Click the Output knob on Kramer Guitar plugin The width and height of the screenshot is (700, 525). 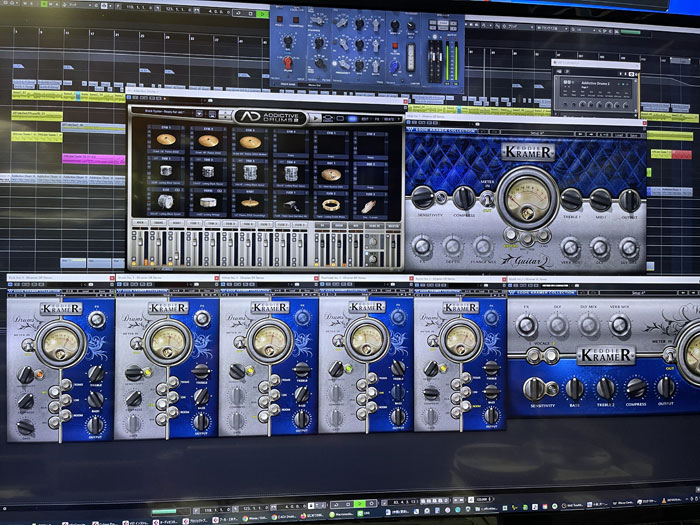click(x=630, y=200)
